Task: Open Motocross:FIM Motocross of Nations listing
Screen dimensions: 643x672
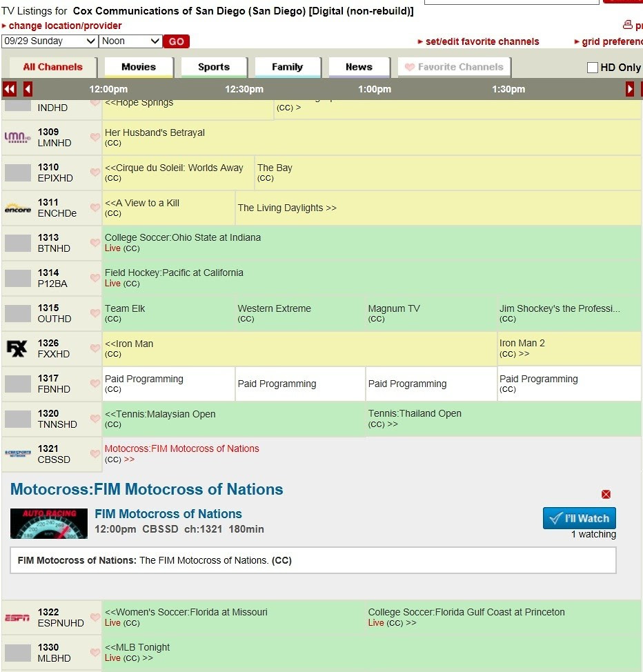Action: (181, 448)
